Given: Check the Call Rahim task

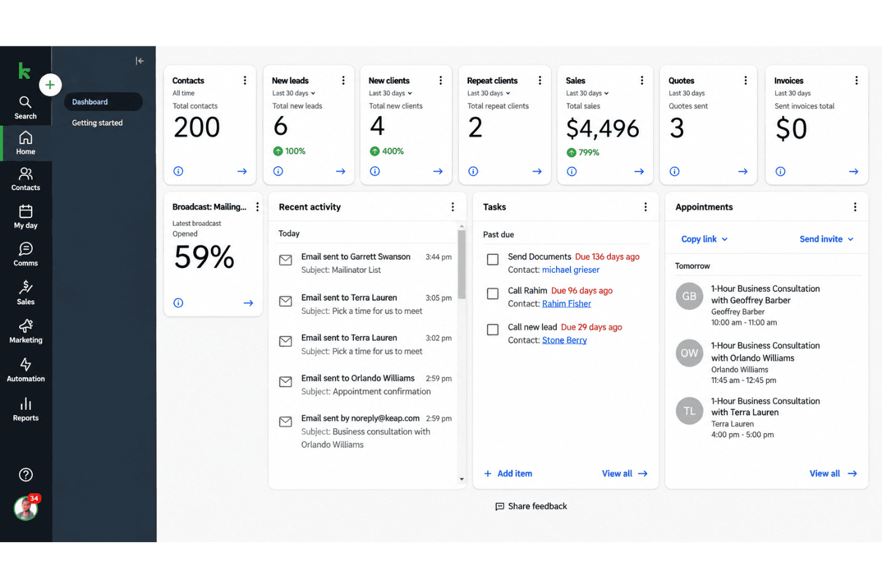Looking at the screenshot, I should coord(493,294).
